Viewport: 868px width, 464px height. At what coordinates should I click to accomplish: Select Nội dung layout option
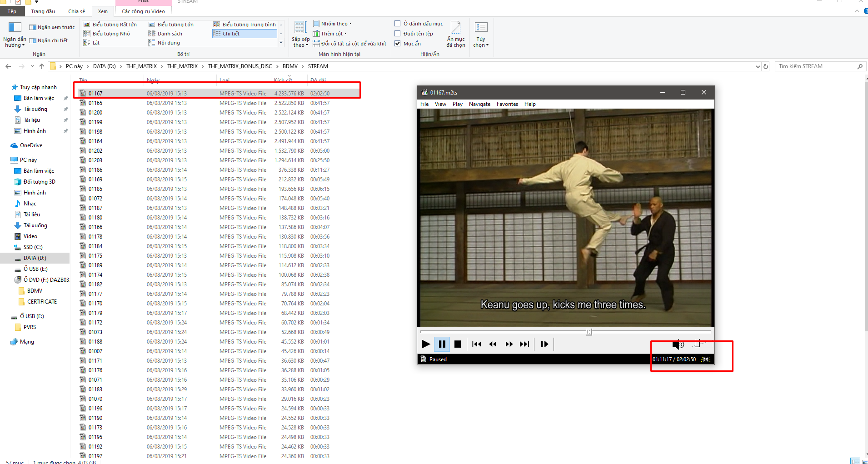165,43
